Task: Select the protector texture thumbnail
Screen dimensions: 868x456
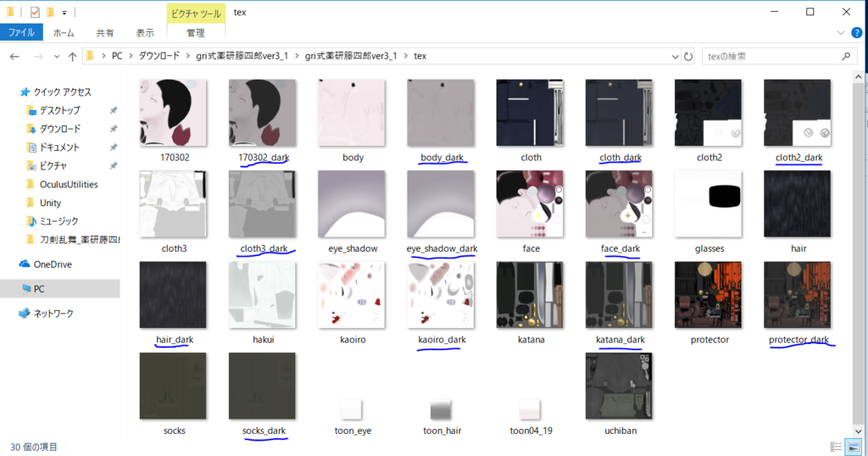Action: (x=708, y=295)
